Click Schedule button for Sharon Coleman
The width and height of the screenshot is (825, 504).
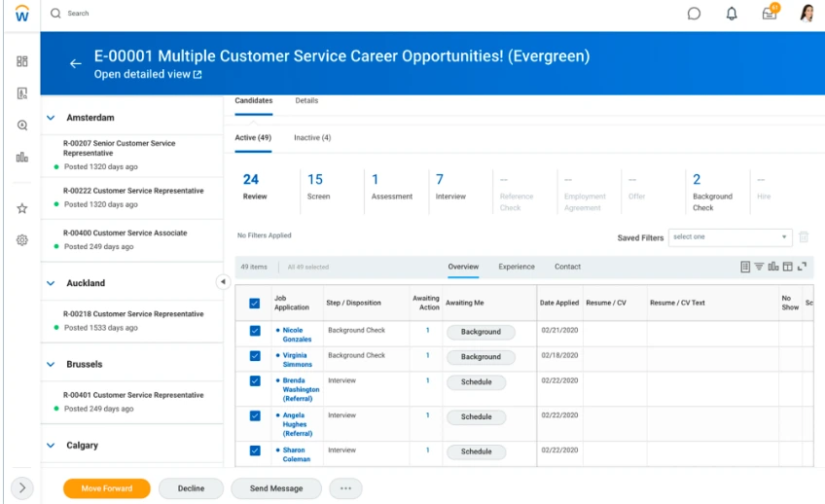coord(476,451)
